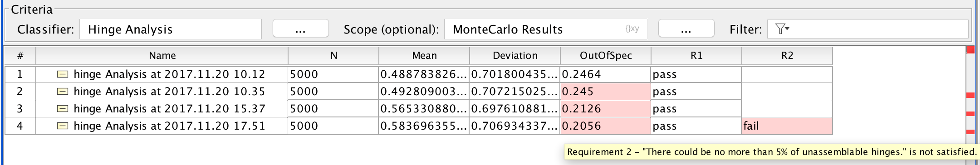Click the Filter text field

pos(867,29)
